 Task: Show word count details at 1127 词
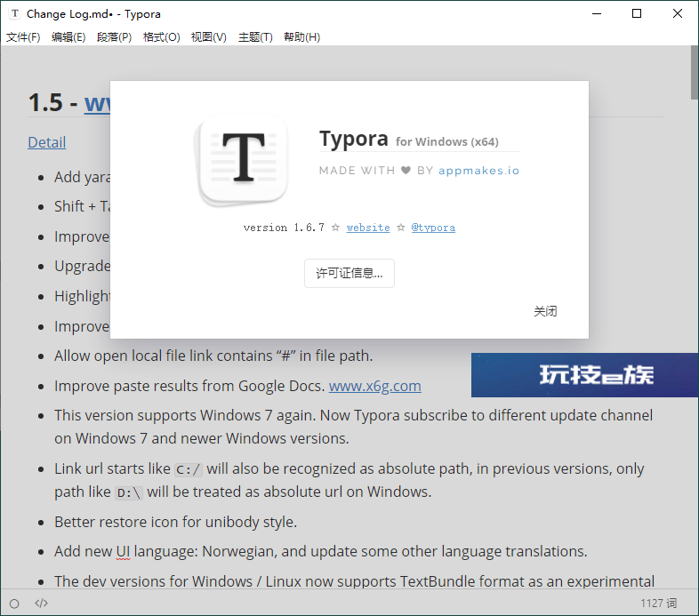pos(658,603)
